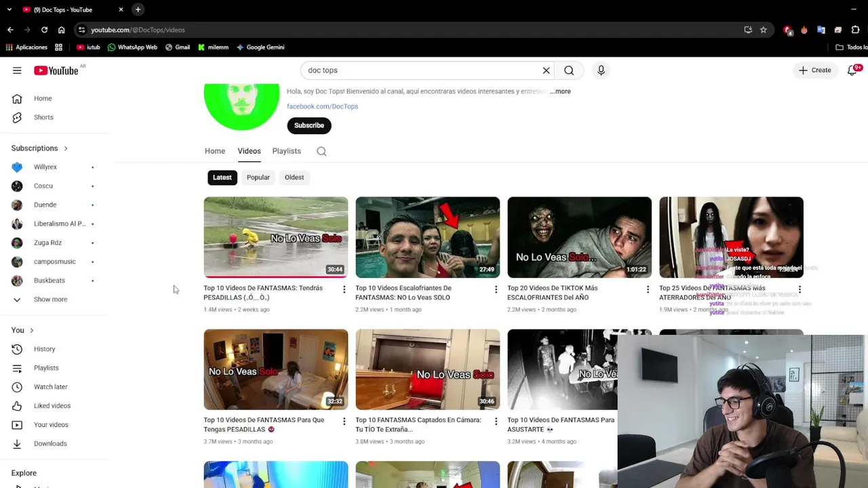Screen dimensions: 868x488
Task: Open the WhatsApp Web bookmark
Action: point(132,47)
